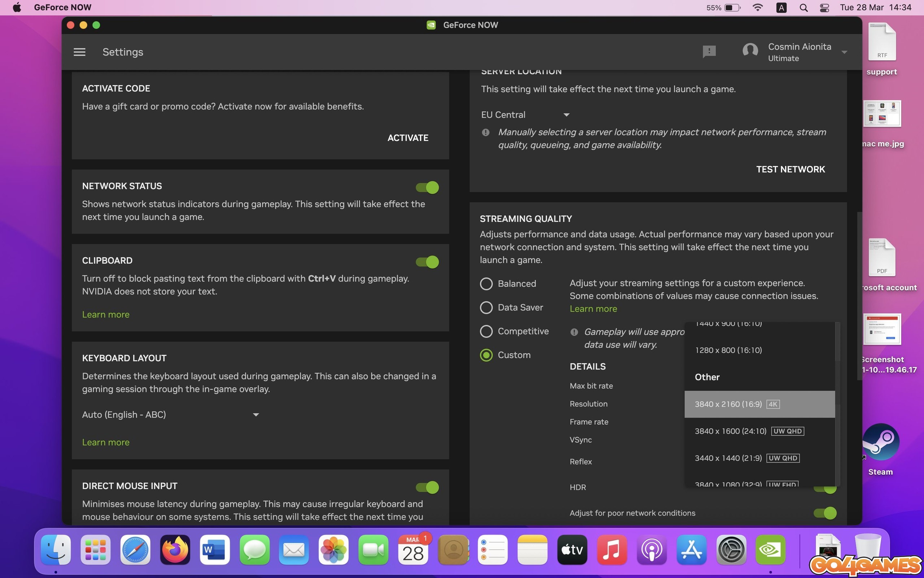This screenshot has height=578, width=924.
Task: Open System Preferences from the Dock
Action: (x=731, y=550)
